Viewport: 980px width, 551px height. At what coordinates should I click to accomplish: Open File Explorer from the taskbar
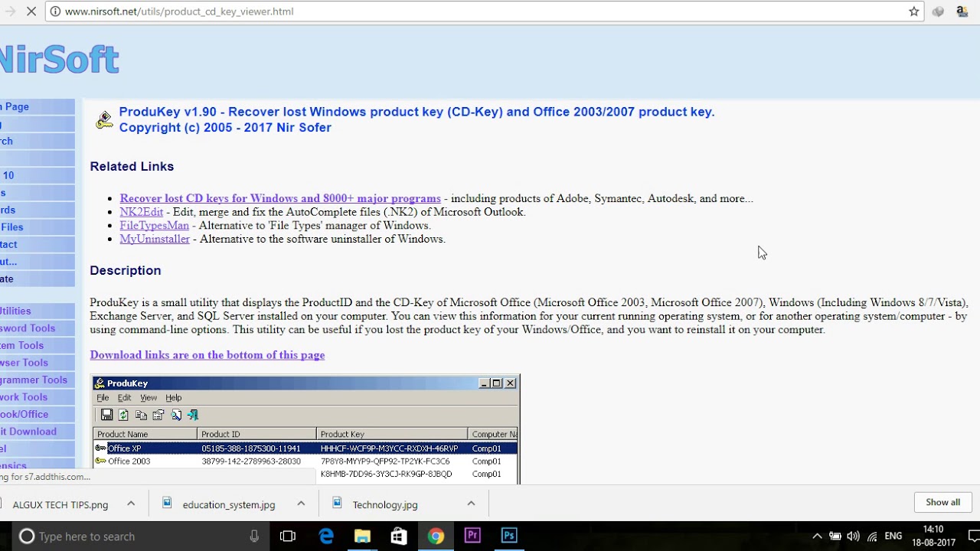click(362, 536)
